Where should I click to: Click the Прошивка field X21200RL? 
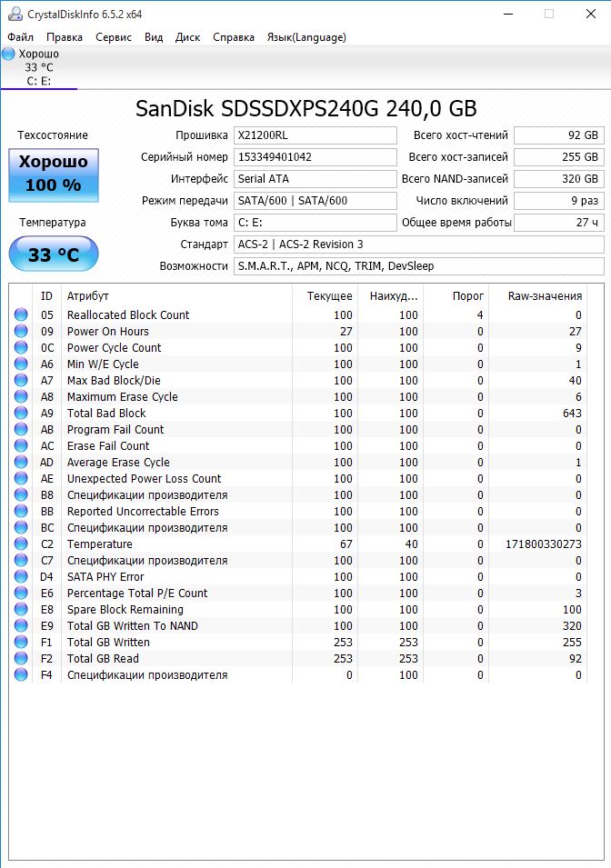coord(316,135)
